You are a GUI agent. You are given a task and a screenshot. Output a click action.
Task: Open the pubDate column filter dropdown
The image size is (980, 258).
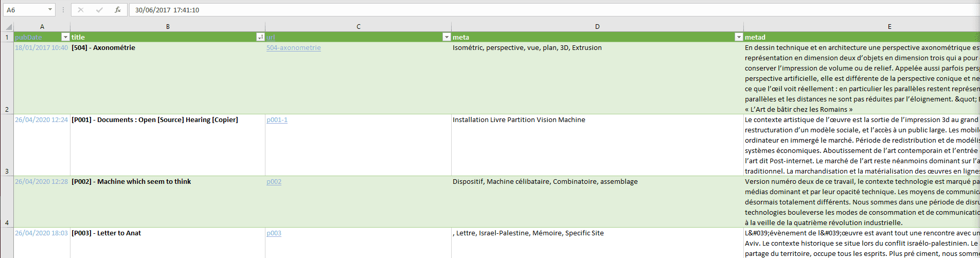click(65, 37)
